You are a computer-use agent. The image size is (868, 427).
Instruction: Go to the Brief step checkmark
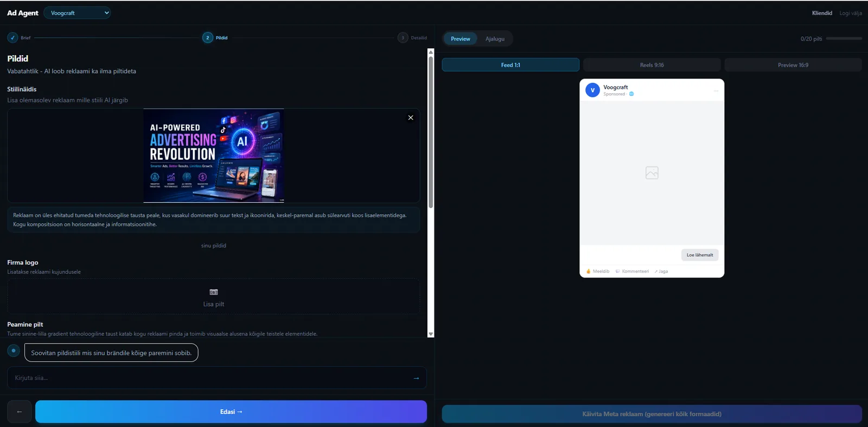coord(12,38)
